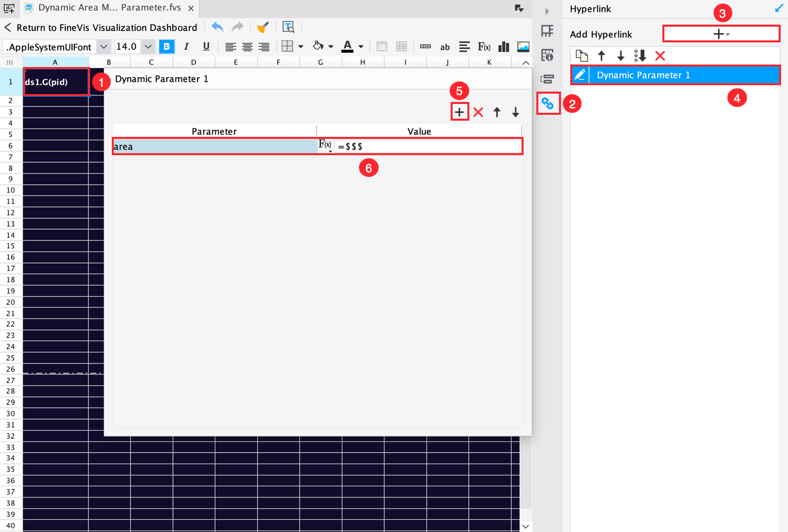Copy the selected hyperlink entry
Viewport: 788px width, 532px height.
click(x=582, y=56)
